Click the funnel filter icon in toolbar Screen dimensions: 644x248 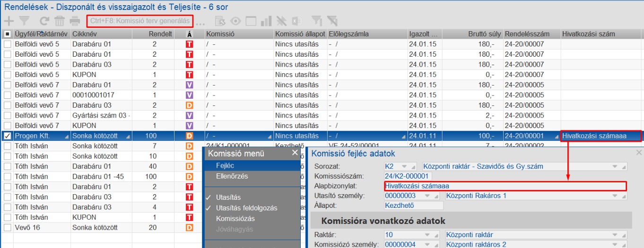tap(24, 21)
